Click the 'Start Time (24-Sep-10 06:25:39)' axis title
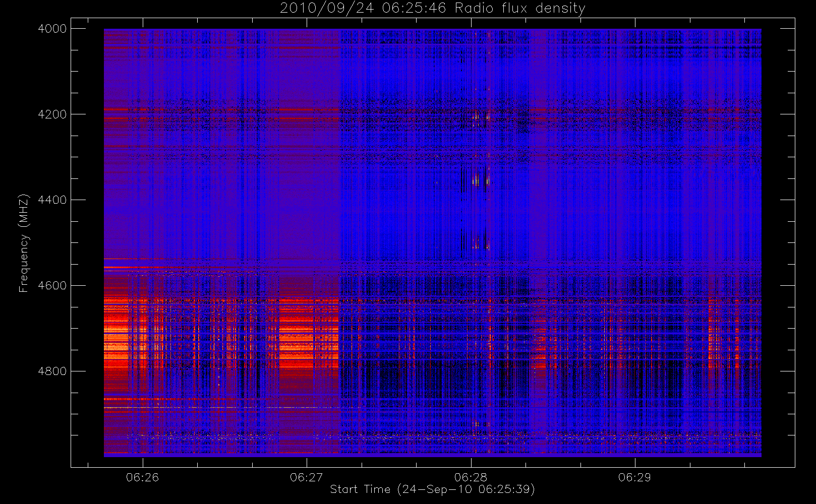The height and width of the screenshot is (504, 816). (x=433, y=489)
